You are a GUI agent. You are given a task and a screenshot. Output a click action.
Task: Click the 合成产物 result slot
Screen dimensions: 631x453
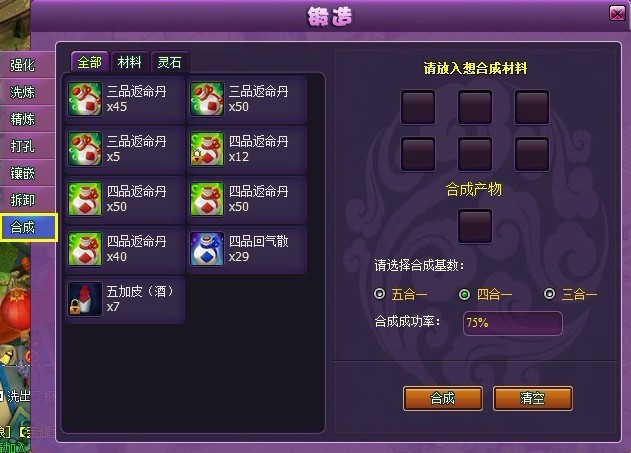coord(475,226)
